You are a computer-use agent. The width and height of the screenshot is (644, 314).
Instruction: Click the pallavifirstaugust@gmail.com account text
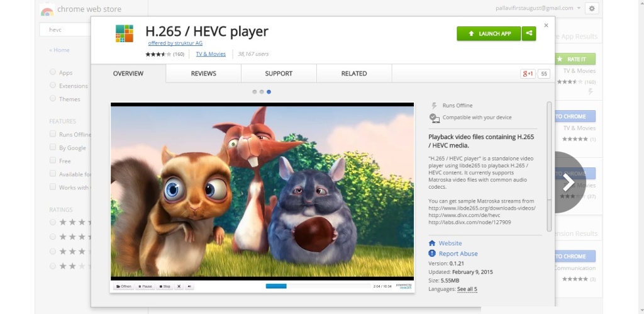tap(535, 8)
